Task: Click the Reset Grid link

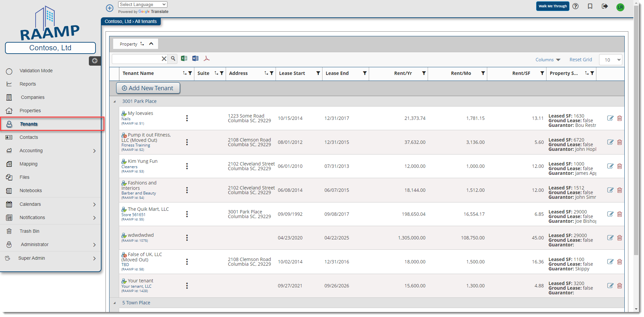Action: tap(581, 60)
